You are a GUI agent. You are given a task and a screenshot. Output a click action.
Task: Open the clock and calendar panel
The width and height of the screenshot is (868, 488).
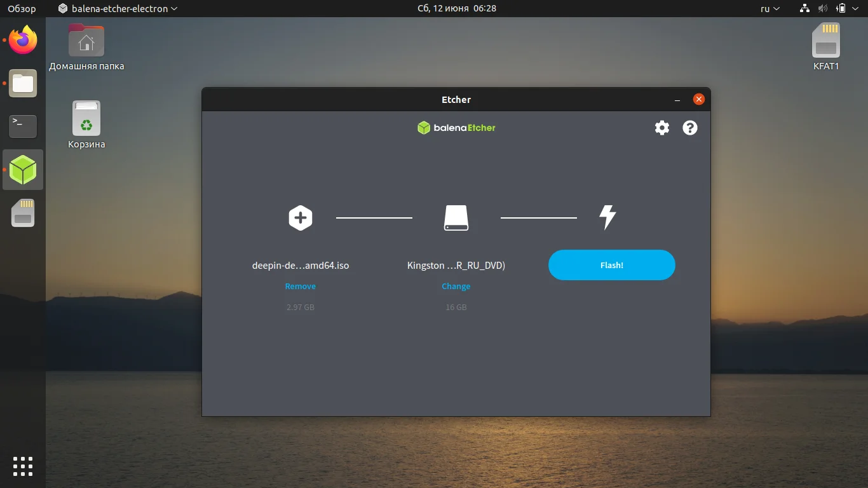click(457, 9)
